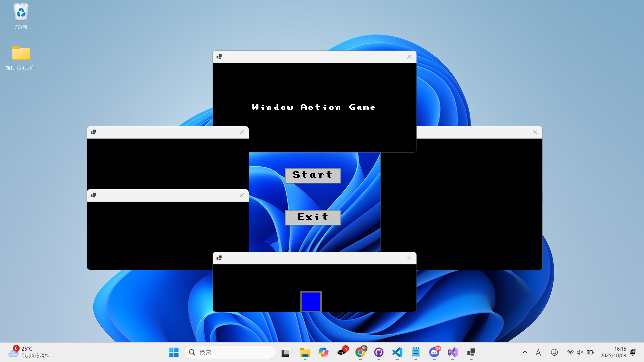The height and width of the screenshot is (362, 644).
Task: Open File Explorer from the taskbar
Action: [x=305, y=352]
